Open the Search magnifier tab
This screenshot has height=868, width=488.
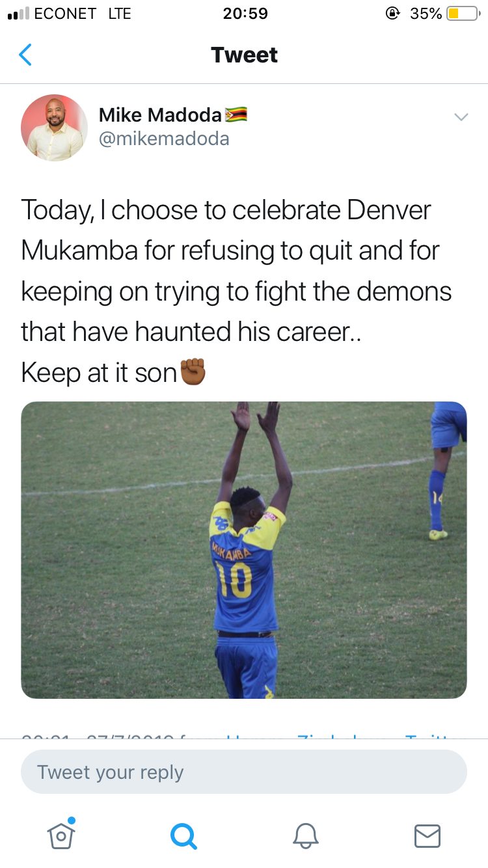(x=183, y=835)
